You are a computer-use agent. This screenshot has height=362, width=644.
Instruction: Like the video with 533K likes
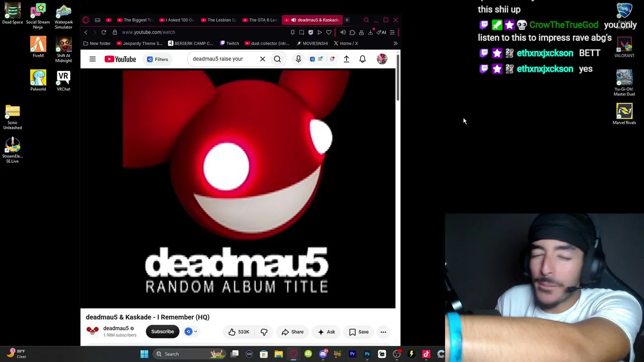click(238, 332)
